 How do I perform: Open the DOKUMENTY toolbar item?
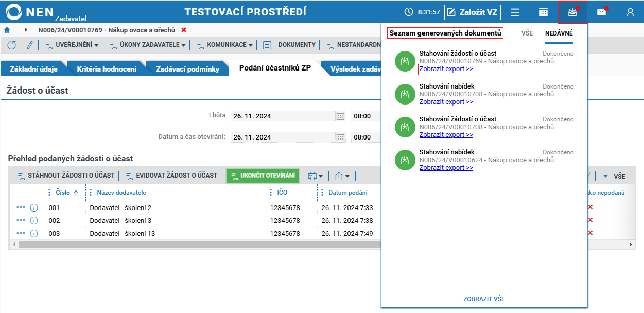[x=289, y=45]
